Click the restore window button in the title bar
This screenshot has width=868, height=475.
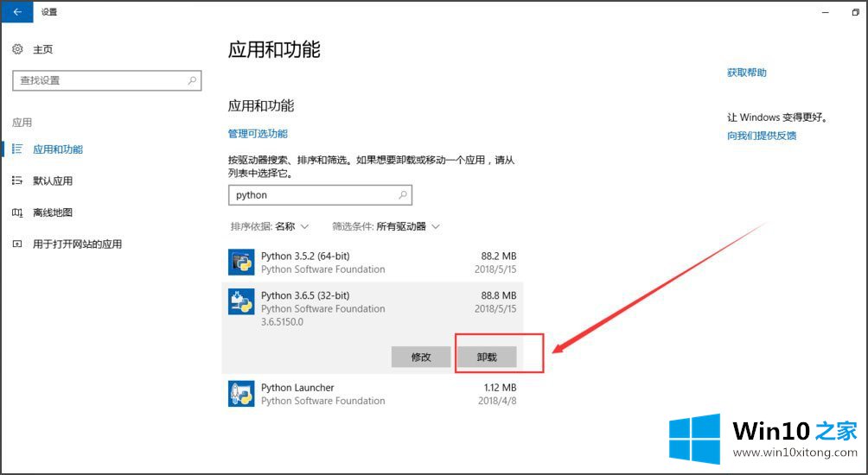(x=855, y=11)
